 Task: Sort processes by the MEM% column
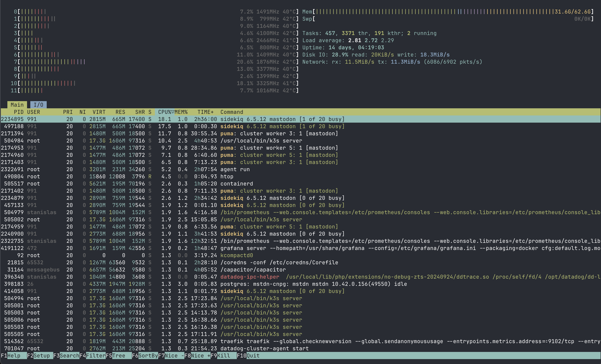coord(181,112)
